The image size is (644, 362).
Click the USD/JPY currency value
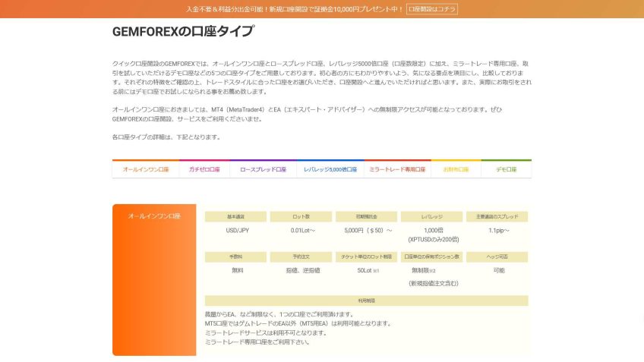pyautogui.click(x=237, y=230)
